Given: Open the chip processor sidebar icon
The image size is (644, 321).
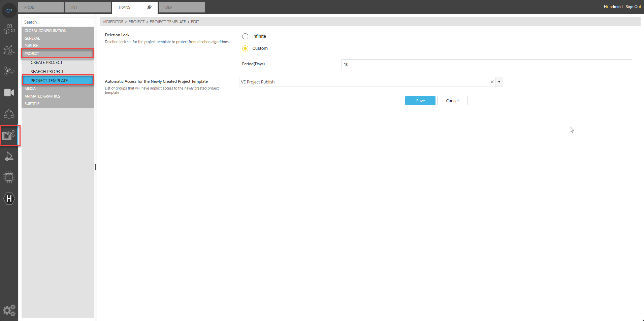Looking at the screenshot, I should point(9,177).
